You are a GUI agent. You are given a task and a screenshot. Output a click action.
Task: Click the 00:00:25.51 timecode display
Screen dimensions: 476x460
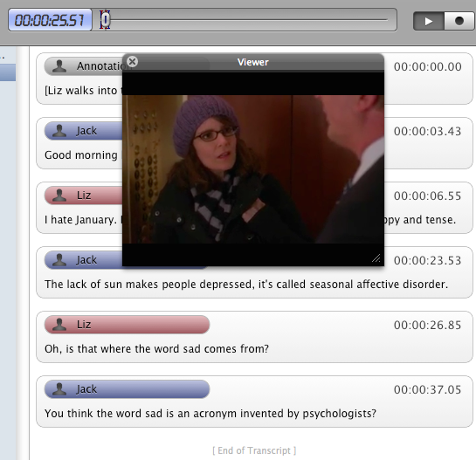[50, 20]
